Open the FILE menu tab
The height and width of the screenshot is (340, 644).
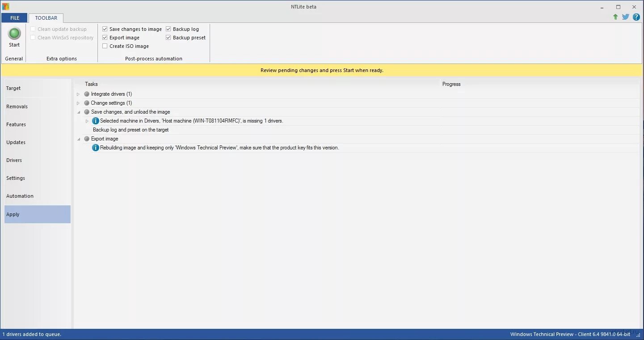pos(15,18)
